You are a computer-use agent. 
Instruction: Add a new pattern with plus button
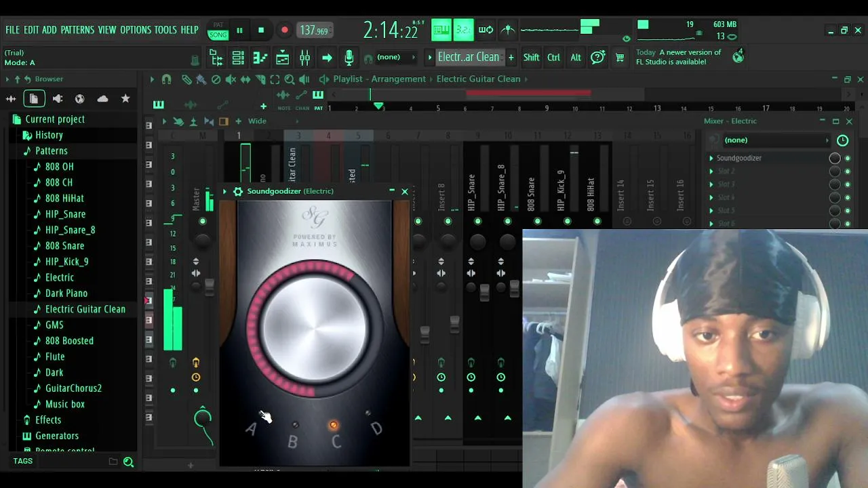(x=511, y=58)
